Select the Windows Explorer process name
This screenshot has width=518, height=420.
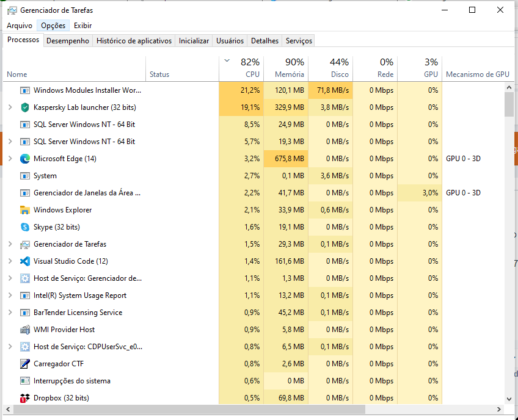point(63,210)
